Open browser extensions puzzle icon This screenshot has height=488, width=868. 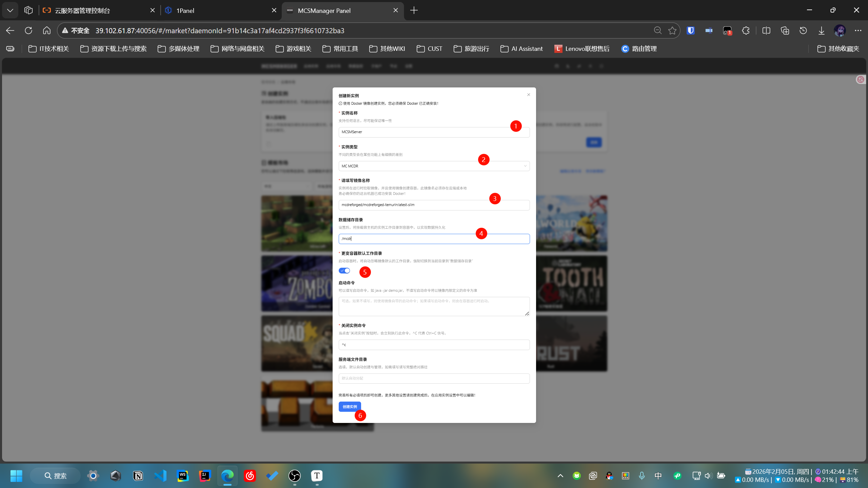click(x=746, y=30)
